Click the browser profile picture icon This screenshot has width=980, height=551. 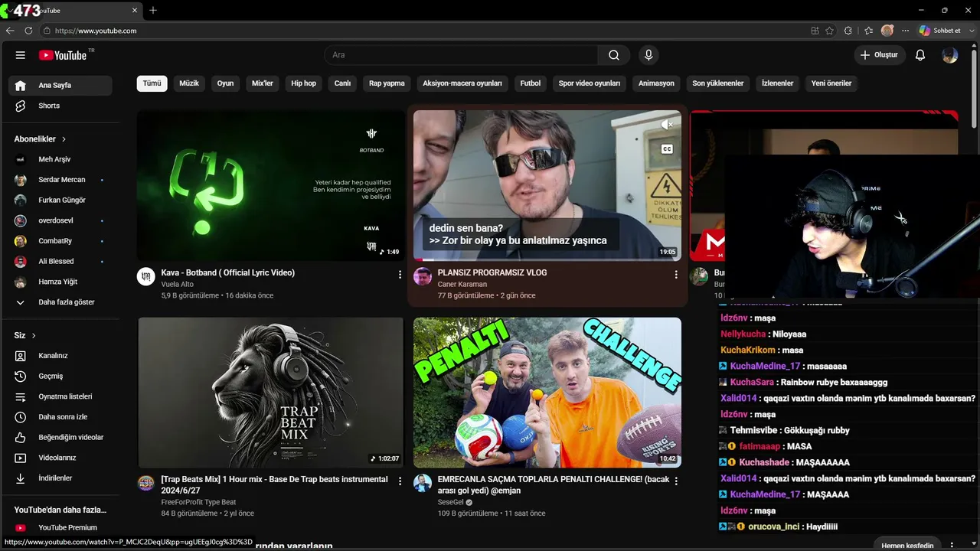887,31
